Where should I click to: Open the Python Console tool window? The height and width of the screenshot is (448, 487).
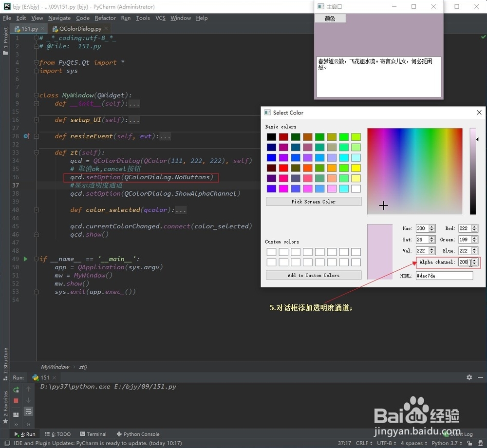[138, 434]
